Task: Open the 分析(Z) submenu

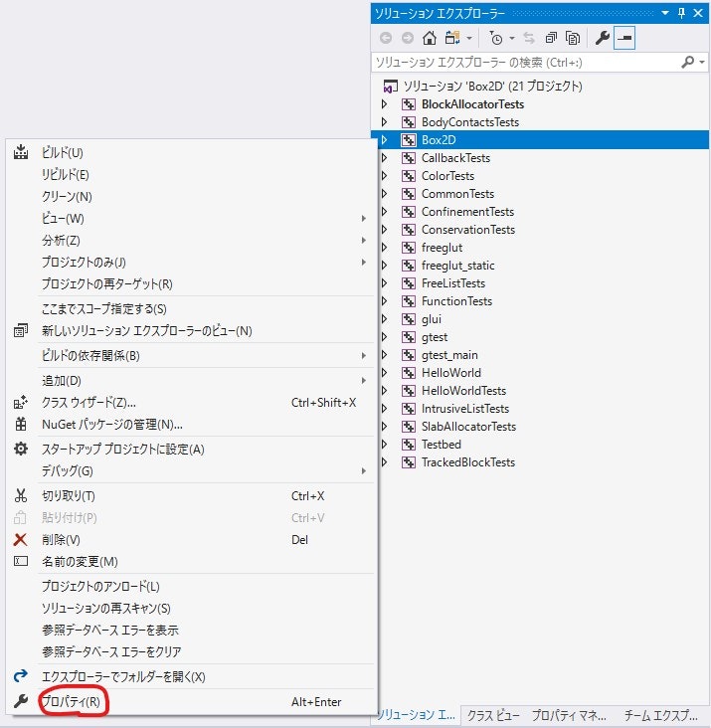Action: click(x=190, y=240)
